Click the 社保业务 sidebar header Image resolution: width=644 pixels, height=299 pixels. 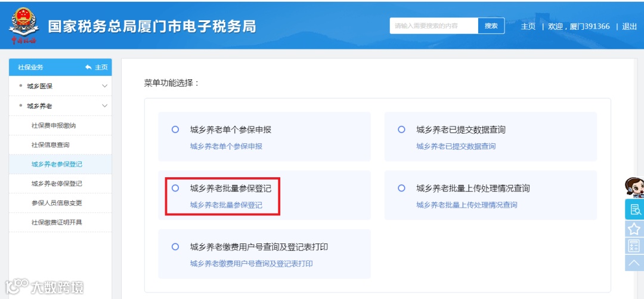point(60,67)
